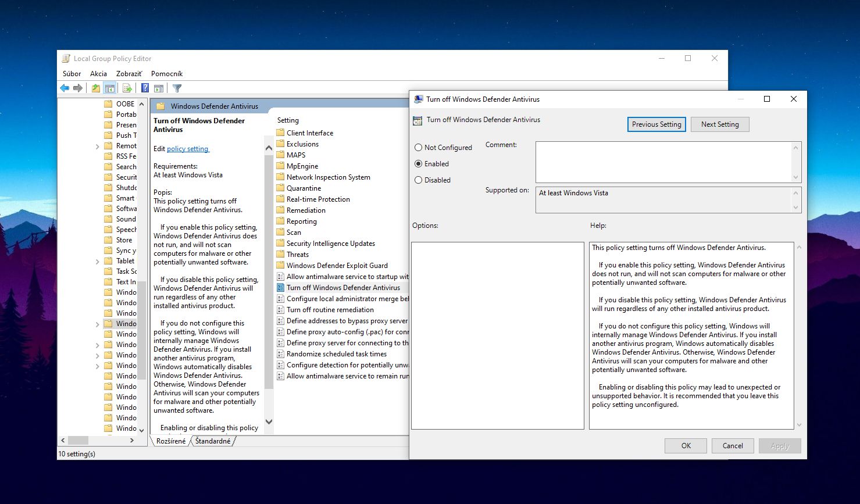Image resolution: width=860 pixels, height=504 pixels.
Task: Click the Local Group Policy Editor title icon
Action: coord(66,59)
